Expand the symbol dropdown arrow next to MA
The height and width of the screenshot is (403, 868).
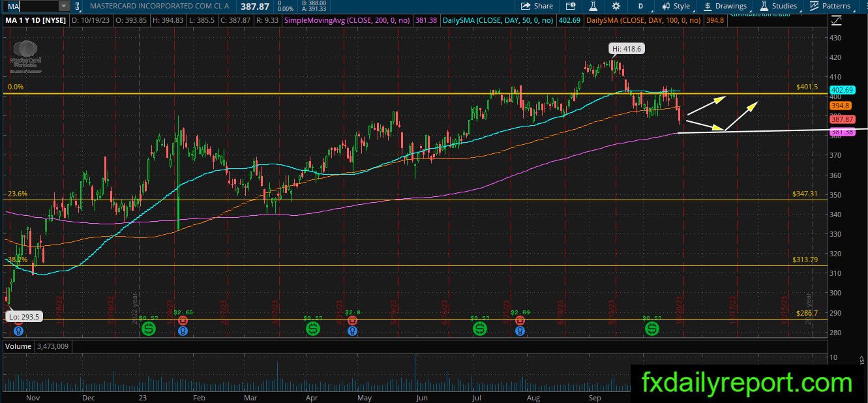(63, 6)
